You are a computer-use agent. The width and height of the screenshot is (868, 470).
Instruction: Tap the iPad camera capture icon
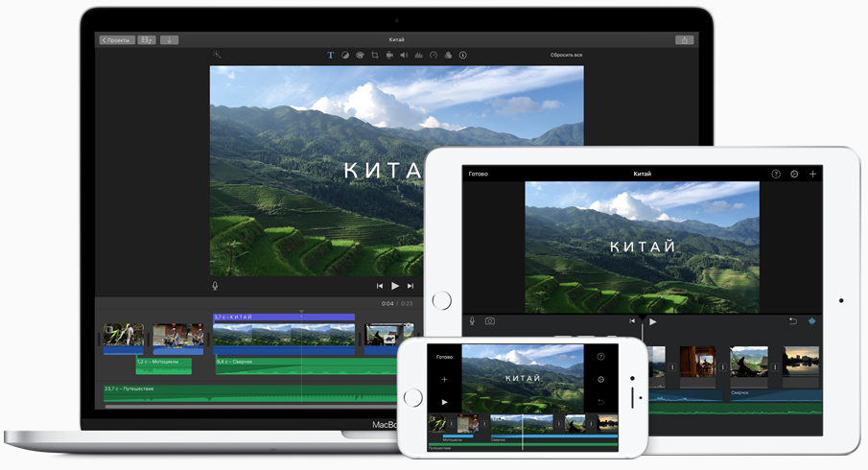(490, 321)
